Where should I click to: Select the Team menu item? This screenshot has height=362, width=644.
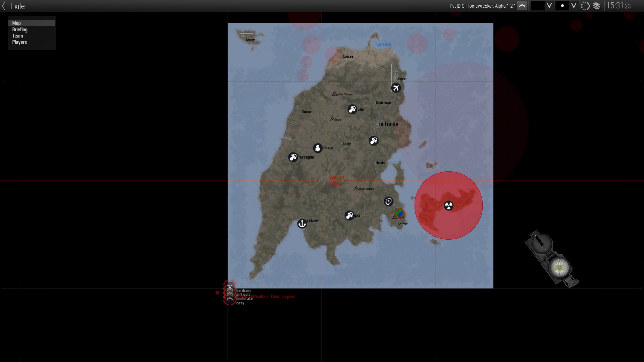point(17,36)
